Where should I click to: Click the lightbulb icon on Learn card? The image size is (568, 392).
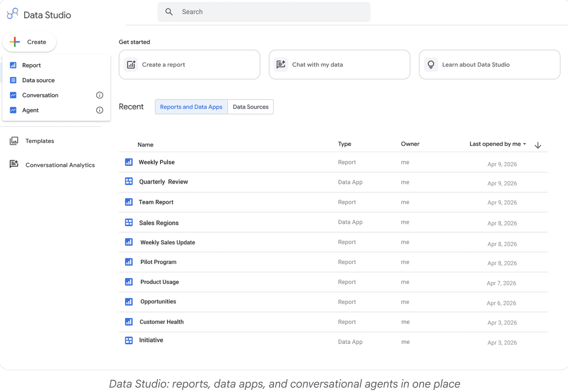(431, 65)
